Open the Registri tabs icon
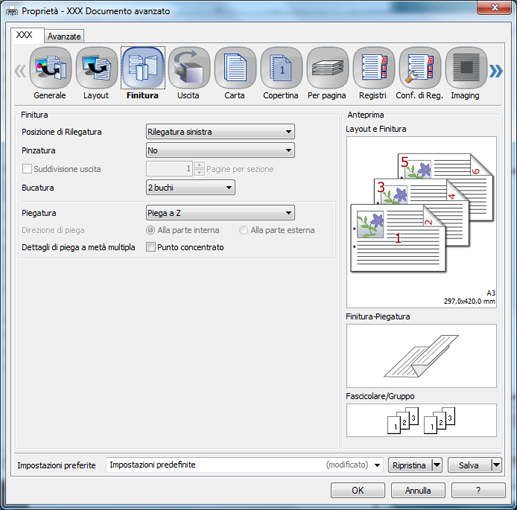Screen dimensions: 517x510 pyautogui.click(x=374, y=68)
